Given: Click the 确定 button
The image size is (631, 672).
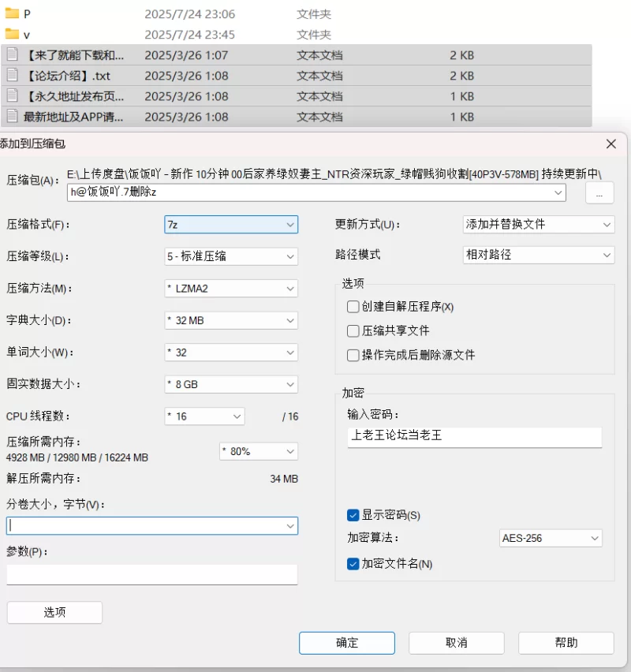Looking at the screenshot, I should (x=347, y=643).
